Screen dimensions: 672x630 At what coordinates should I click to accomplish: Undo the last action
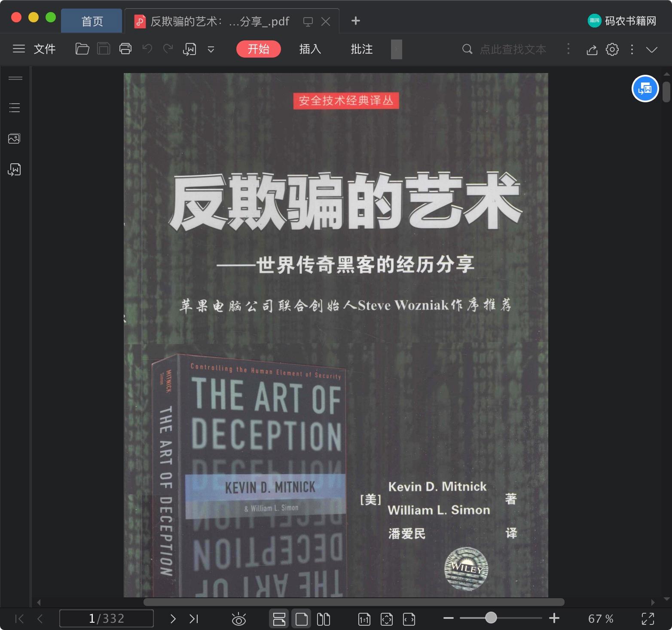(147, 49)
